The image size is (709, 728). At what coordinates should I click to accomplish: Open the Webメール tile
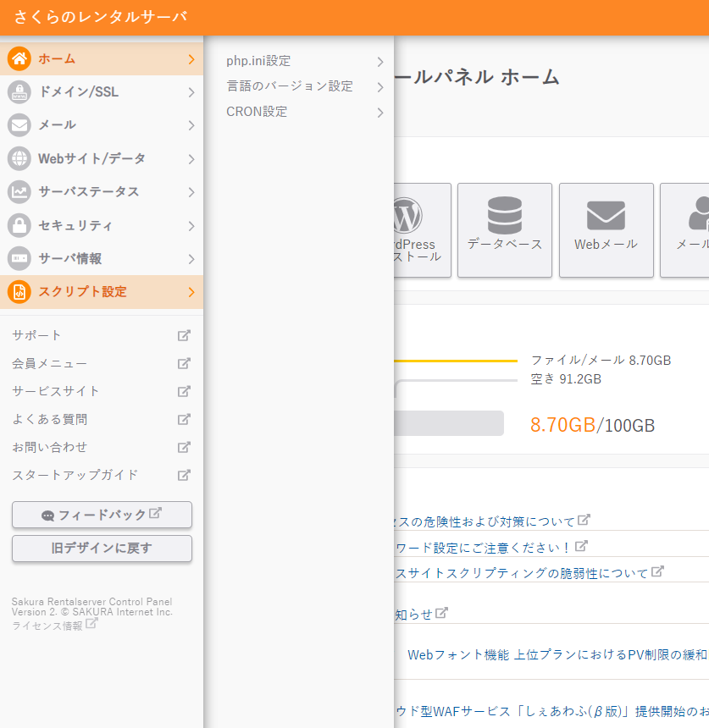606,230
